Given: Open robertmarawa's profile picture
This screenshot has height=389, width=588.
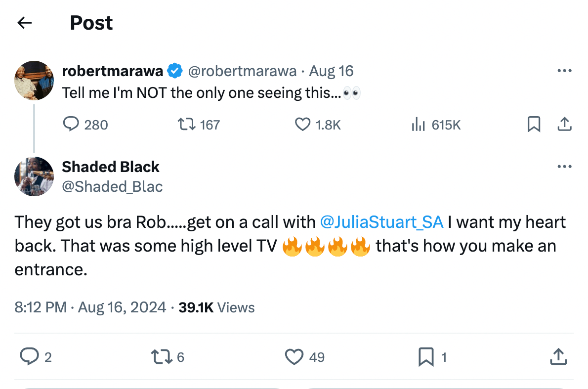Looking at the screenshot, I should click(34, 81).
